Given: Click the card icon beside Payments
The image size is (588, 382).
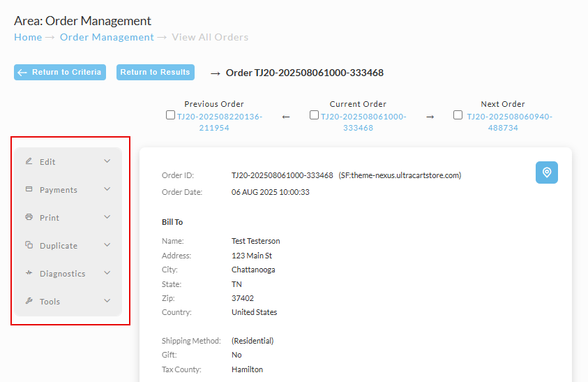Looking at the screenshot, I should click(x=29, y=189).
